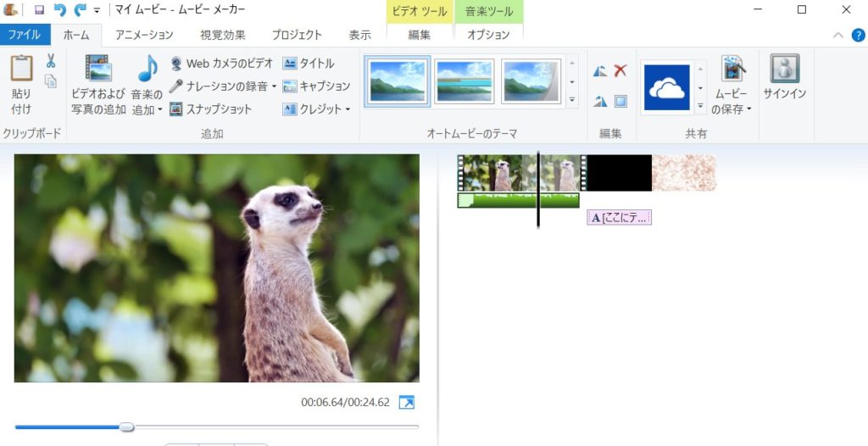Click the Save floppy icon in title bar
The image size is (868, 446).
pyautogui.click(x=39, y=9)
